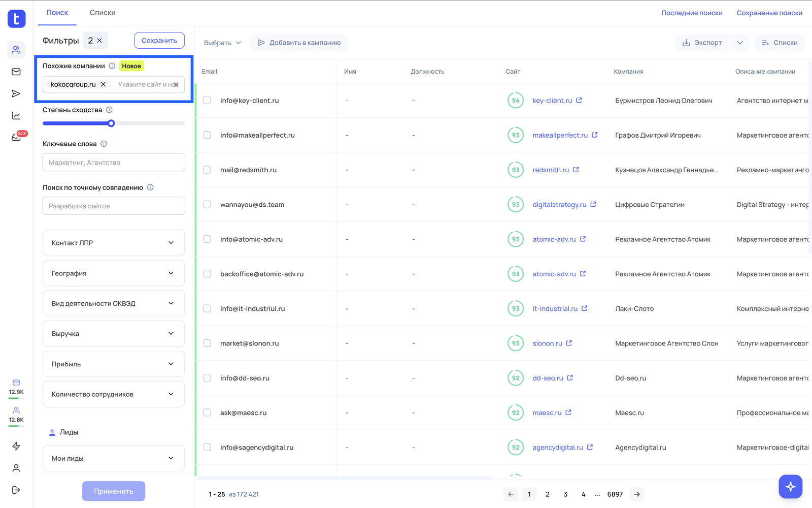Open the mail icon in left sidebar

(16, 72)
